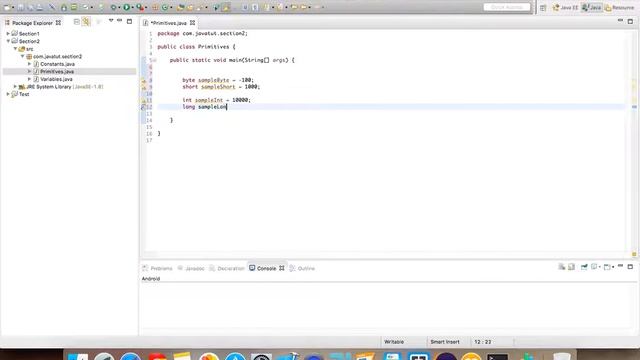This screenshot has width=640, height=360.
Task: Maximize the Console view
Action: click(630, 267)
